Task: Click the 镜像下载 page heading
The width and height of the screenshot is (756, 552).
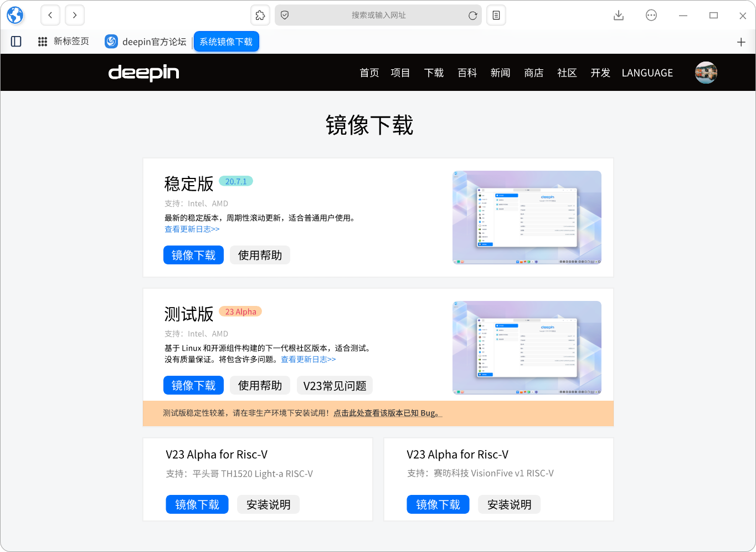Action: (x=369, y=125)
